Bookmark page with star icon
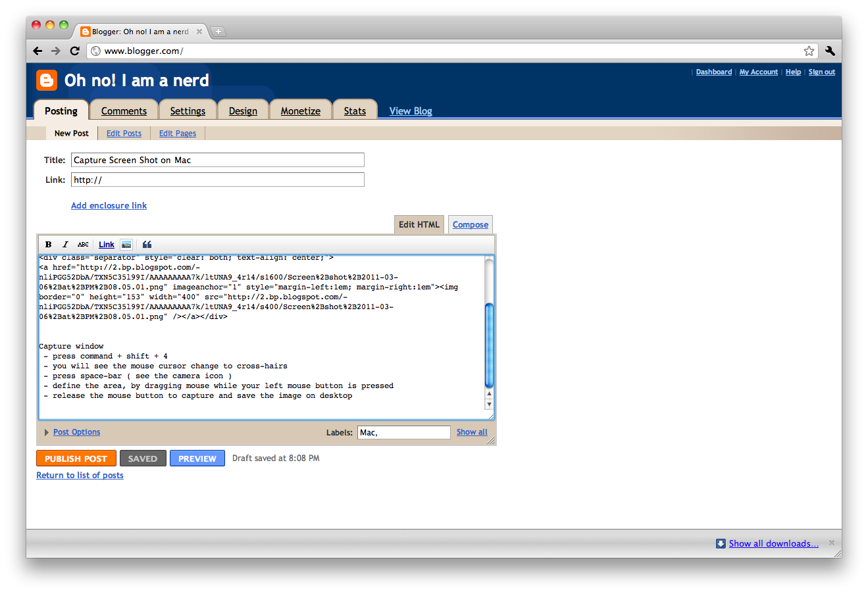 coord(809,51)
